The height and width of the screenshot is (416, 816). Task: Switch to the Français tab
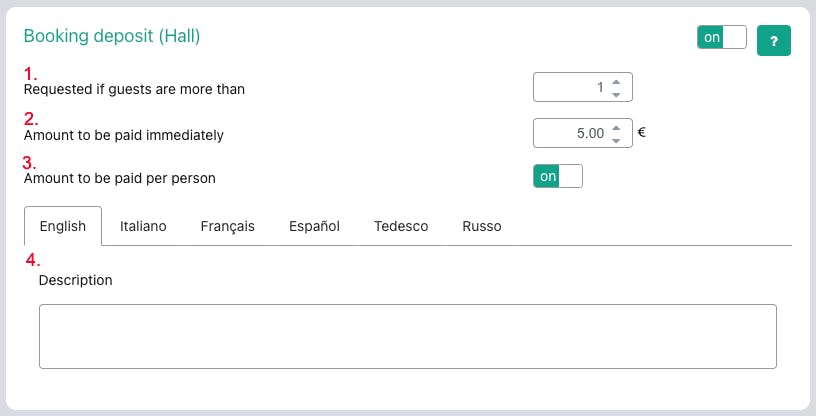point(227,226)
